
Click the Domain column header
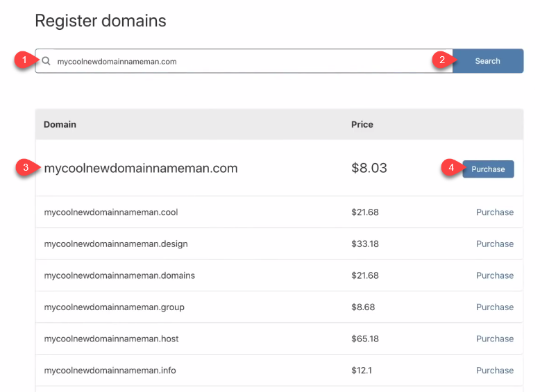point(60,125)
